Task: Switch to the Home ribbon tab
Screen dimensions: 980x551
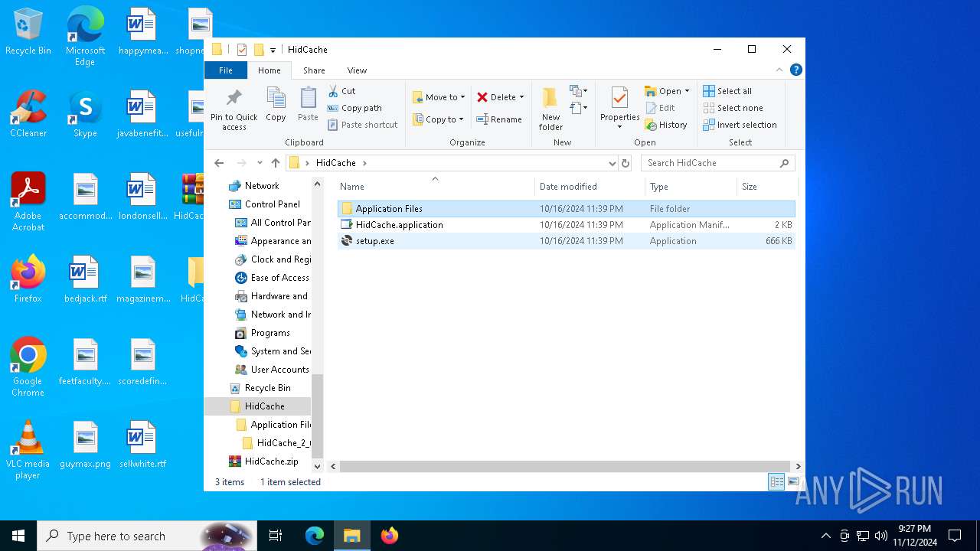Action: pos(269,70)
